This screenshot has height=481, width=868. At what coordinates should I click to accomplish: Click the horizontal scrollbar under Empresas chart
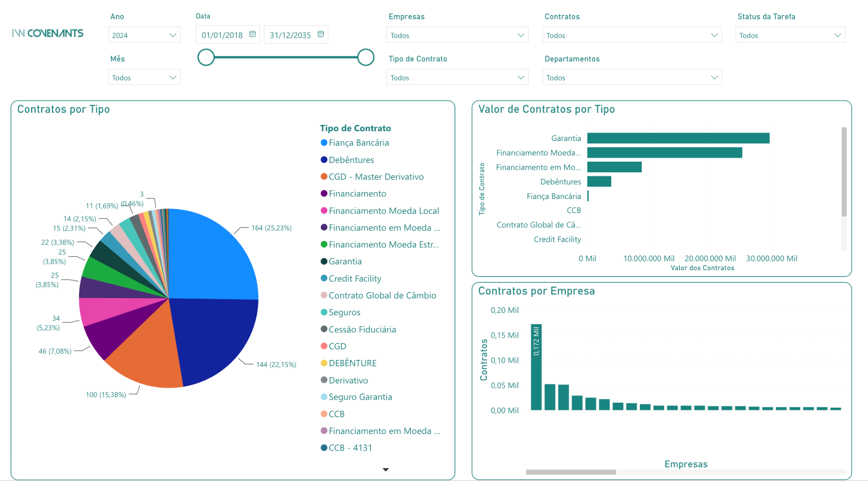coord(571,472)
